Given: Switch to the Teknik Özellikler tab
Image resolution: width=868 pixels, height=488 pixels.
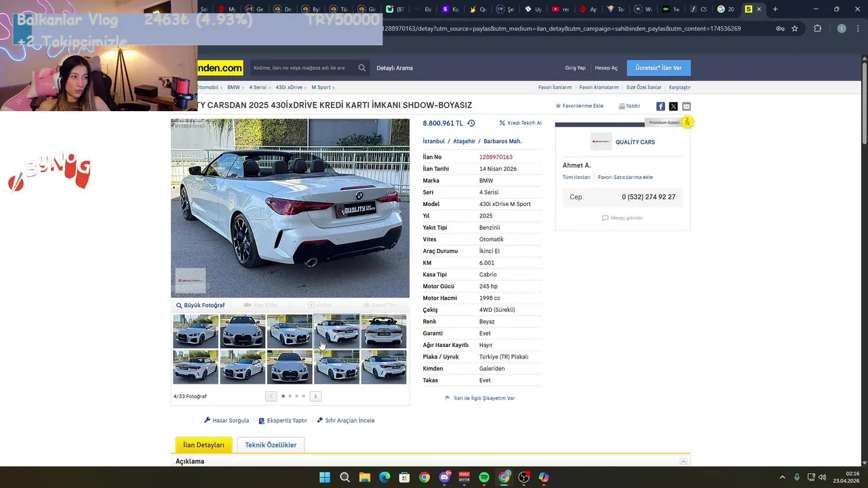Looking at the screenshot, I should (271, 445).
